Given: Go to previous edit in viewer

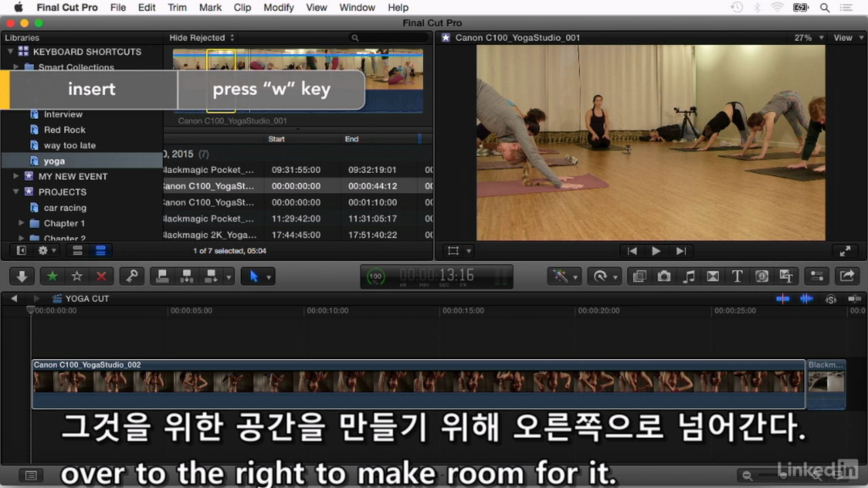Looking at the screenshot, I should tap(632, 251).
